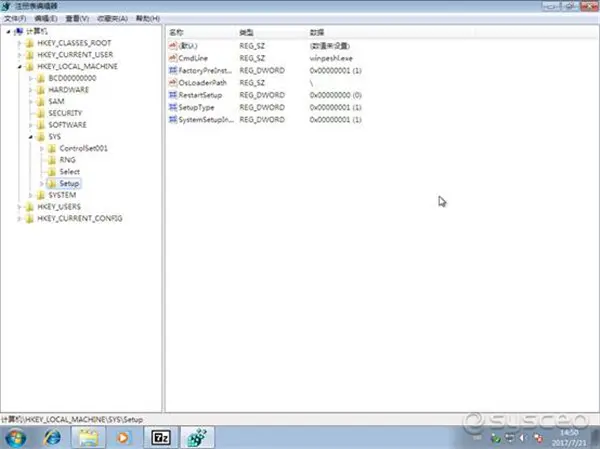
Task: Collapse the 计算机 root node arrow
Action: click(x=8, y=32)
